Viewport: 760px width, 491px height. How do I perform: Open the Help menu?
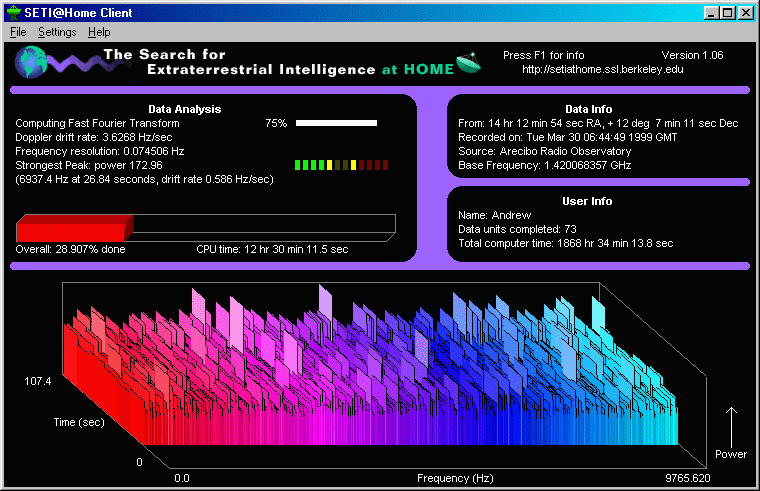point(99,32)
